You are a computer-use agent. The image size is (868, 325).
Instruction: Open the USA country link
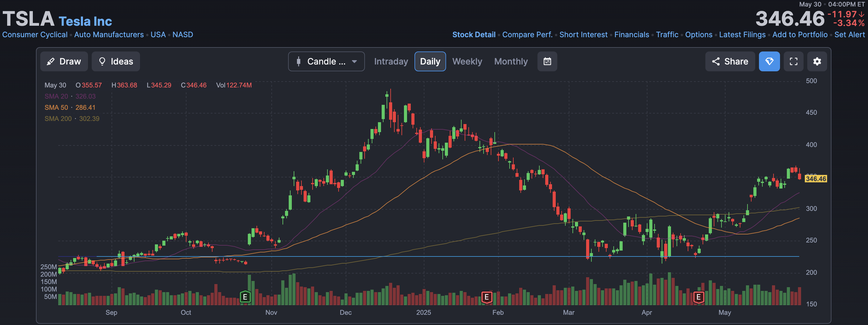pyautogui.click(x=158, y=35)
